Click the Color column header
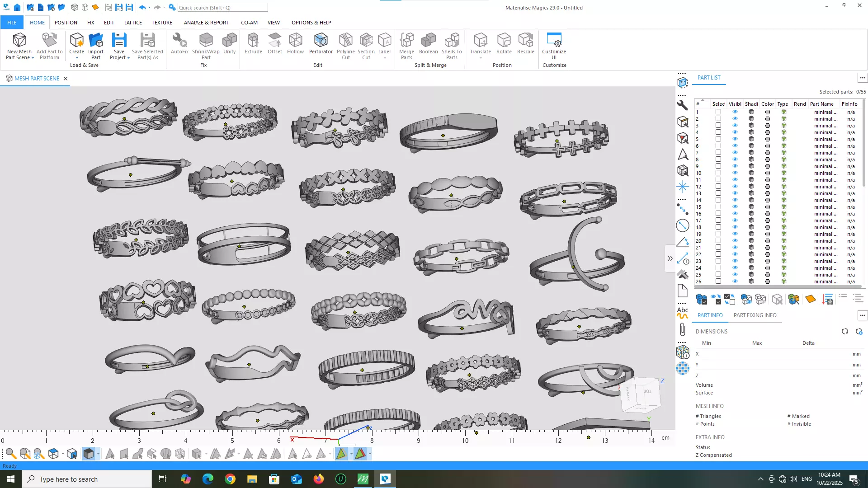The width and height of the screenshot is (868, 488). [x=767, y=104]
